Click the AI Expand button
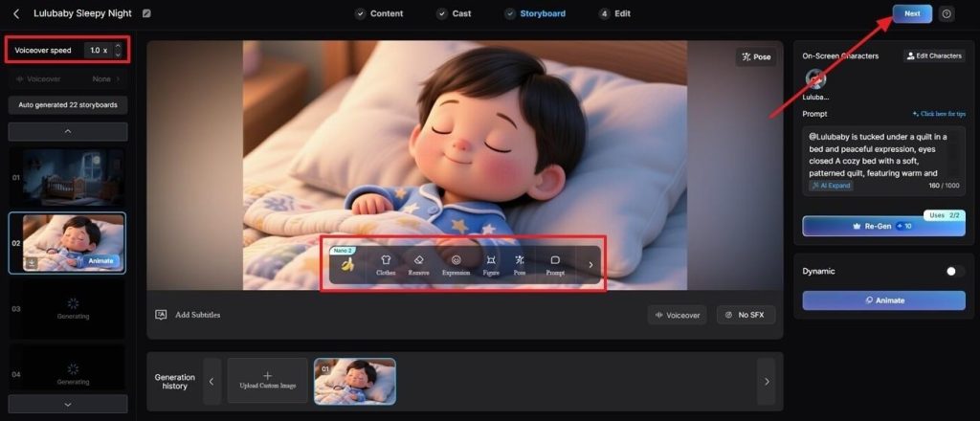The width and height of the screenshot is (980, 421). point(831,186)
